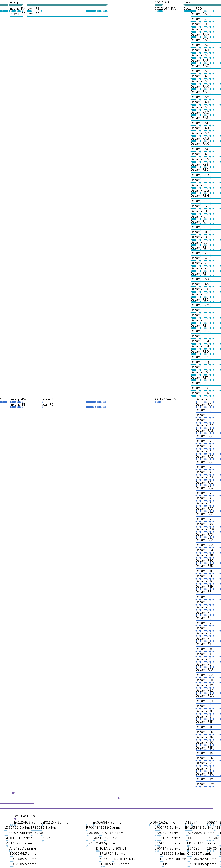Select the pwn gene label

(30, 2)
